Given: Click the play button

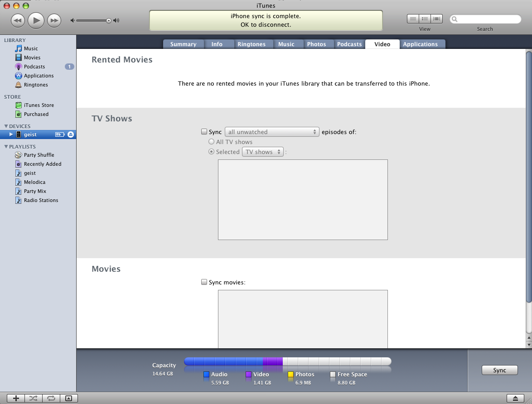Looking at the screenshot, I should 36,20.
